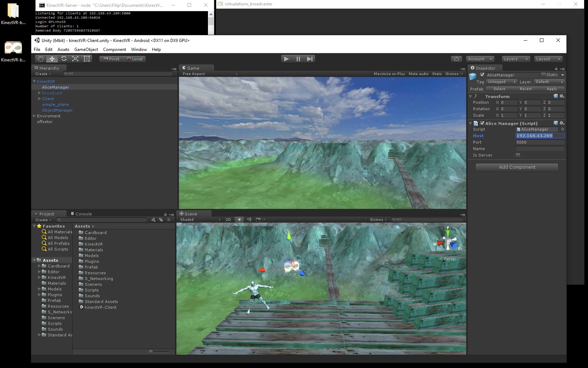Click the Add Component button
Viewport: 588px width, 368px height.
click(517, 167)
